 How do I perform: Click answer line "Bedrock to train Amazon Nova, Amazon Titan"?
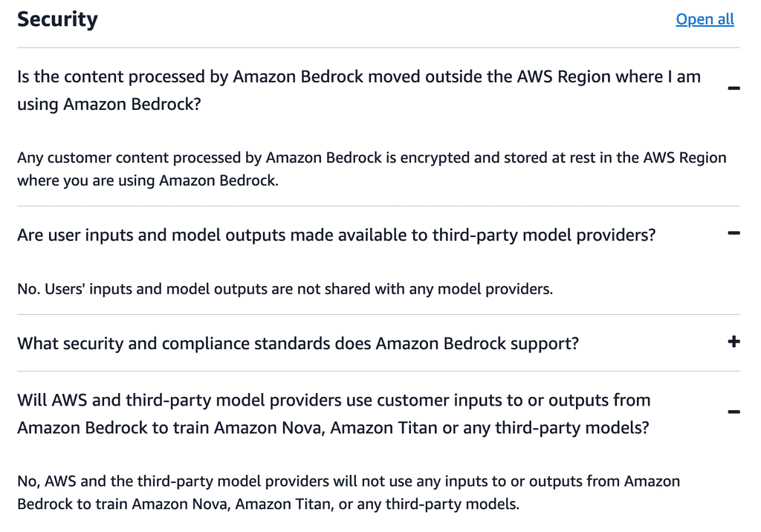point(268,504)
